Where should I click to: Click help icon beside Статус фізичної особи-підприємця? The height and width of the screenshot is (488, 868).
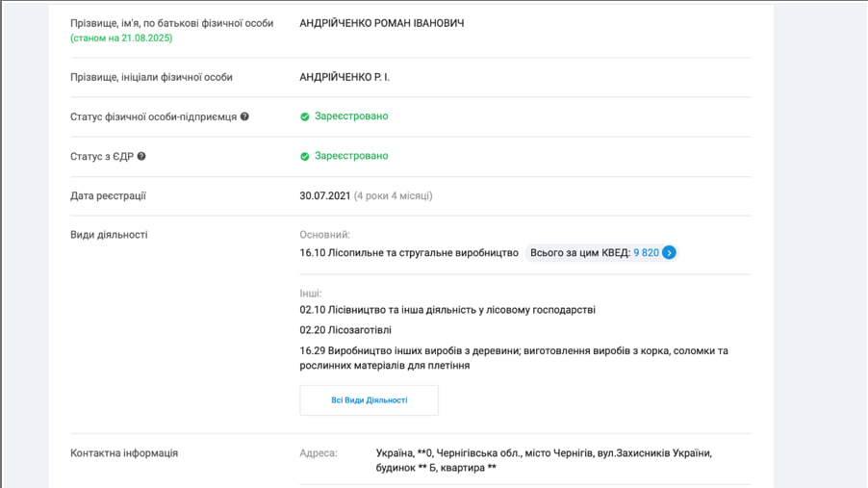(x=244, y=116)
